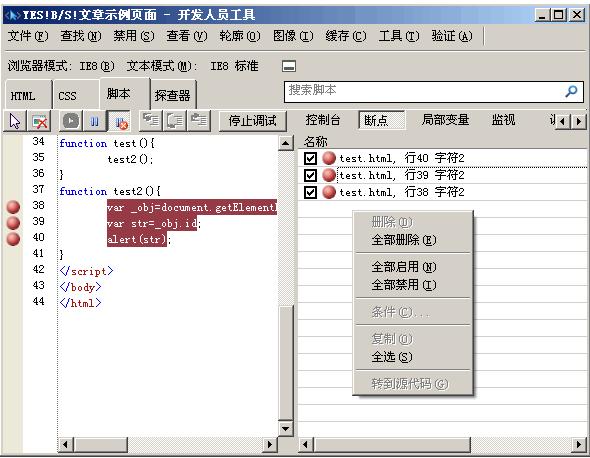Uncheck breakpoint test.html line 38
The image size is (590, 458).
coord(310,193)
